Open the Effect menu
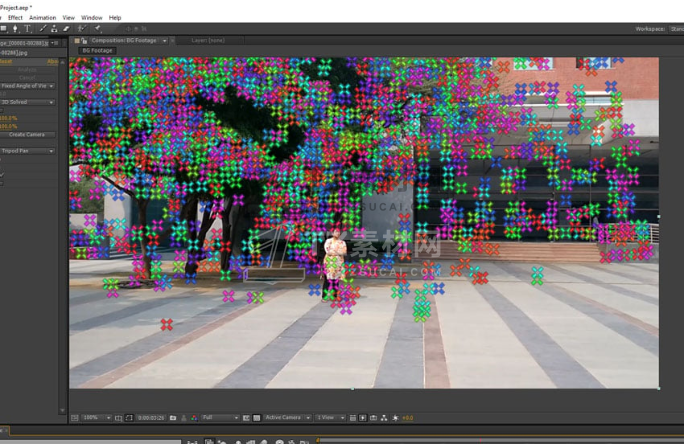This screenshot has height=444, width=685. pos(15,18)
